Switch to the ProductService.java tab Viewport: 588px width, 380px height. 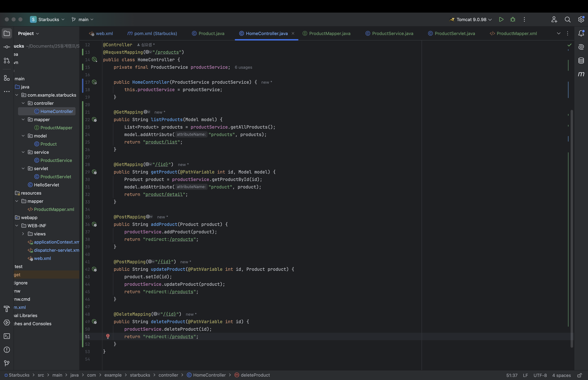[x=389, y=33]
